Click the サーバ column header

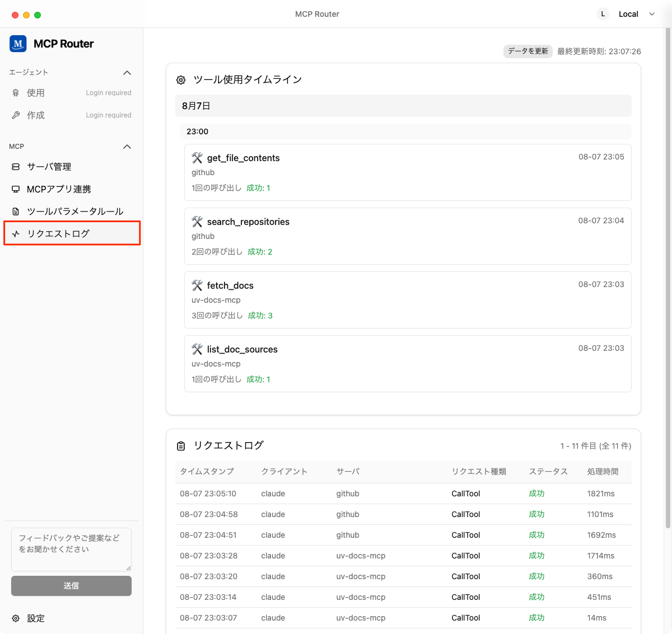coord(348,472)
